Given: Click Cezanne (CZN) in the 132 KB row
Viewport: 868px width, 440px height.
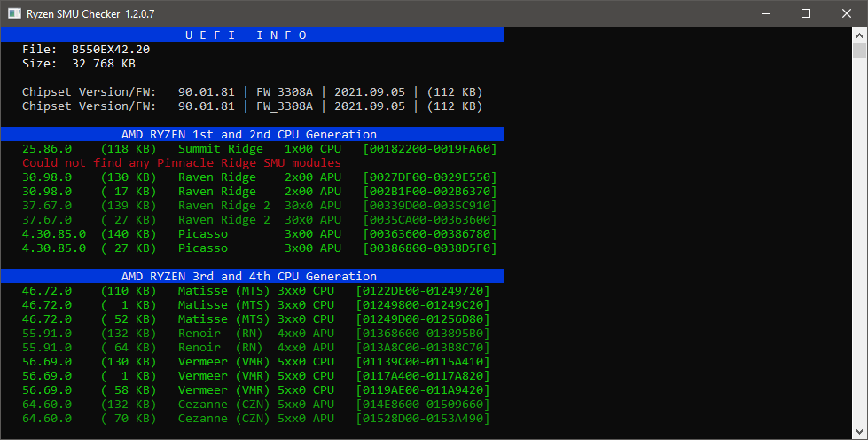Looking at the screenshot, I should 223,404.
